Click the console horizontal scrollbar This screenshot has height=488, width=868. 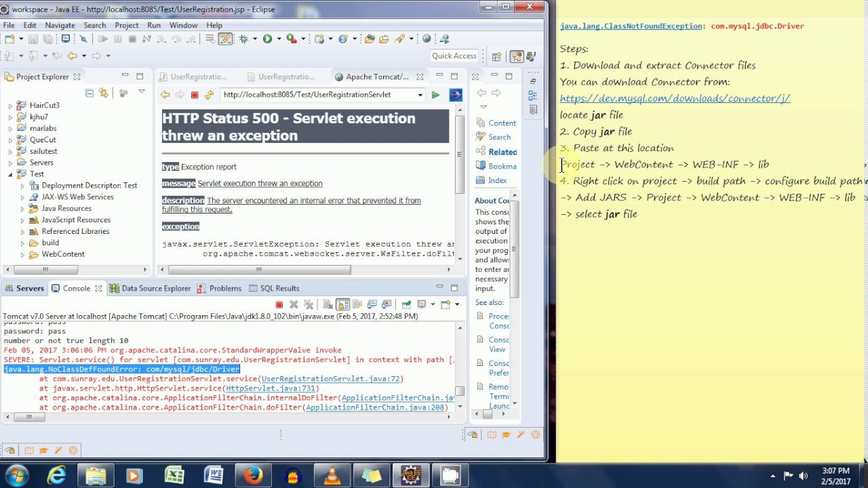tap(227, 417)
